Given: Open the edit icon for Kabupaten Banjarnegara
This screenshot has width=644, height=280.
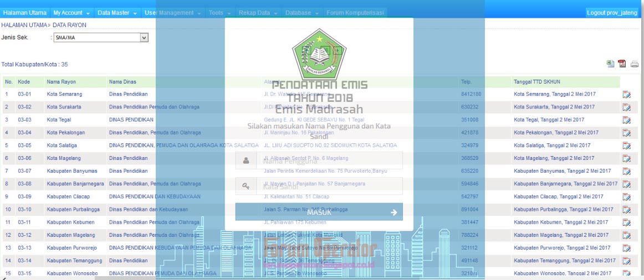Looking at the screenshot, I should [x=627, y=184].
